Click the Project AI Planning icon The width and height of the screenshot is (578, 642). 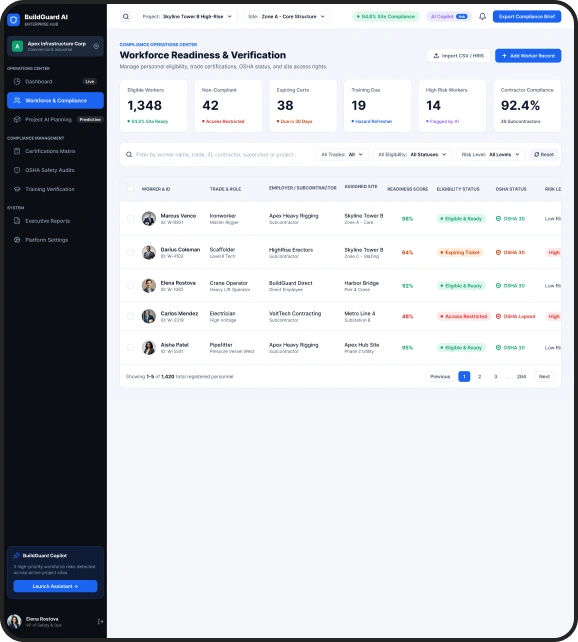point(17,120)
